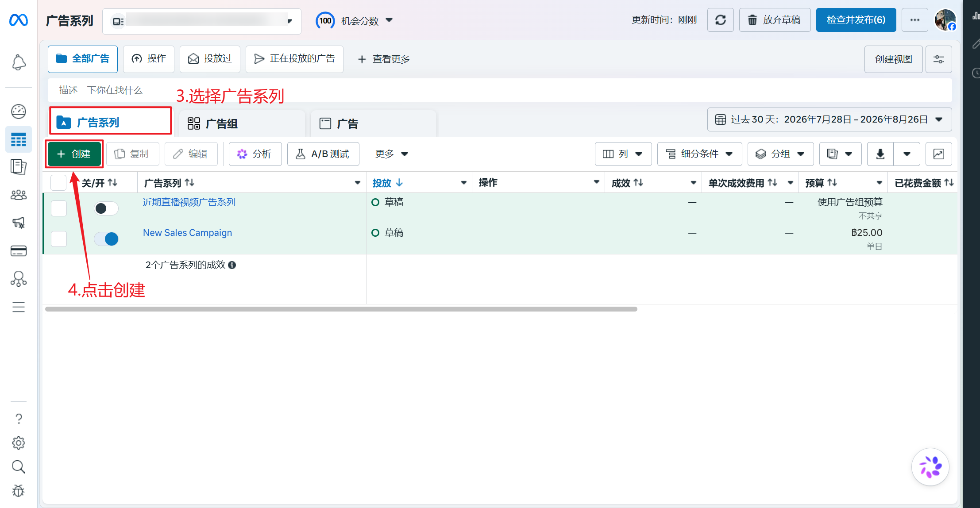Open the audiences people icon
The width and height of the screenshot is (980, 508).
click(19, 195)
